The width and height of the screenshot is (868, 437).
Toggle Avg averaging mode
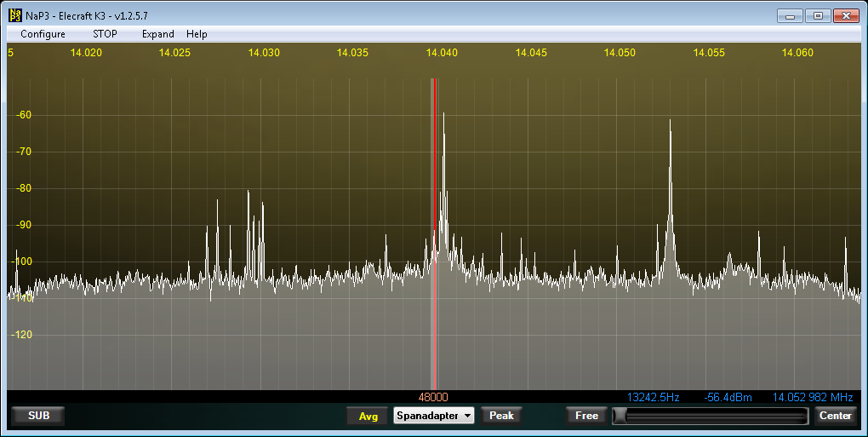pyautogui.click(x=368, y=417)
